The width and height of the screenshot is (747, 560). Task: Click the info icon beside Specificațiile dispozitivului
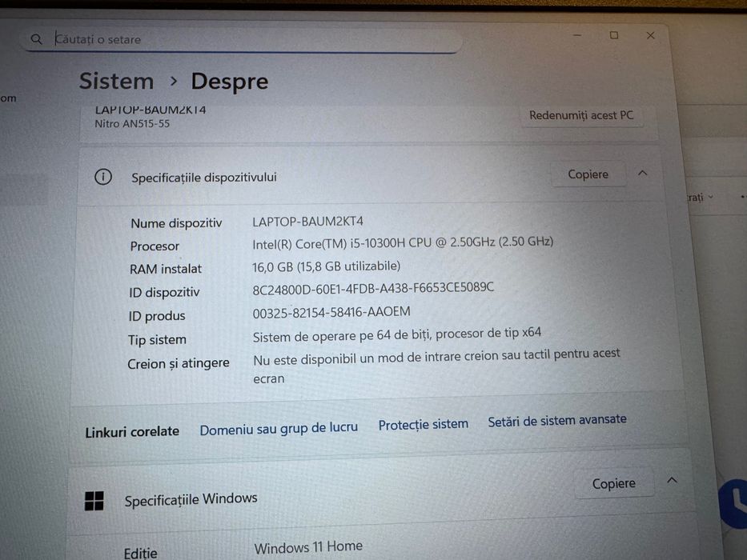pos(103,177)
